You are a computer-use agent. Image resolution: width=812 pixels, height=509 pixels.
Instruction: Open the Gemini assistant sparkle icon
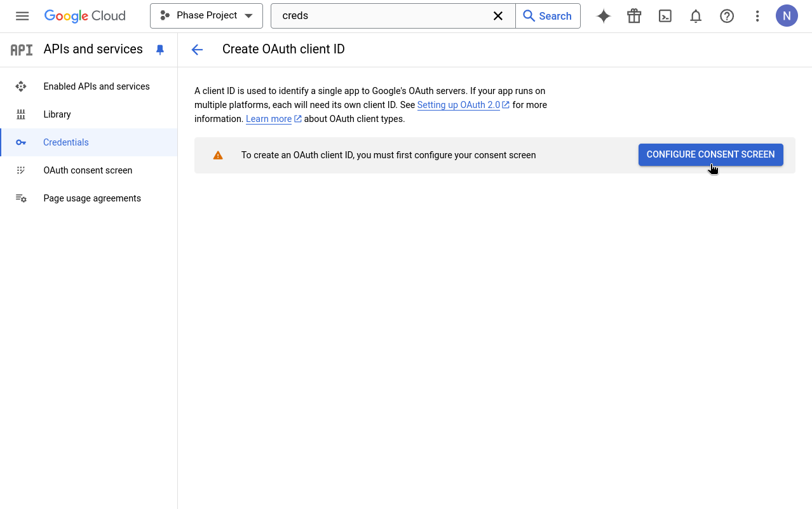pyautogui.click(x=603, y=16)
